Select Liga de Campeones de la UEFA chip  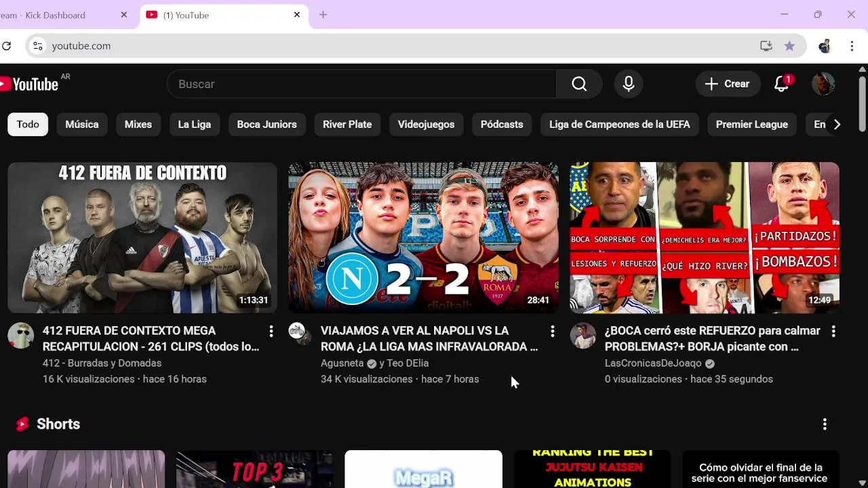(620, 125)
